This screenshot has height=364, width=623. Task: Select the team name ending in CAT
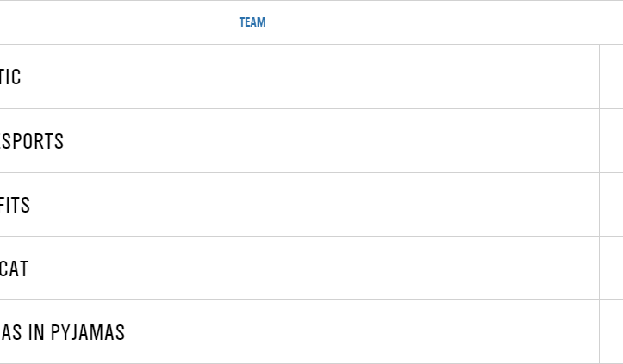coord(14,268)
